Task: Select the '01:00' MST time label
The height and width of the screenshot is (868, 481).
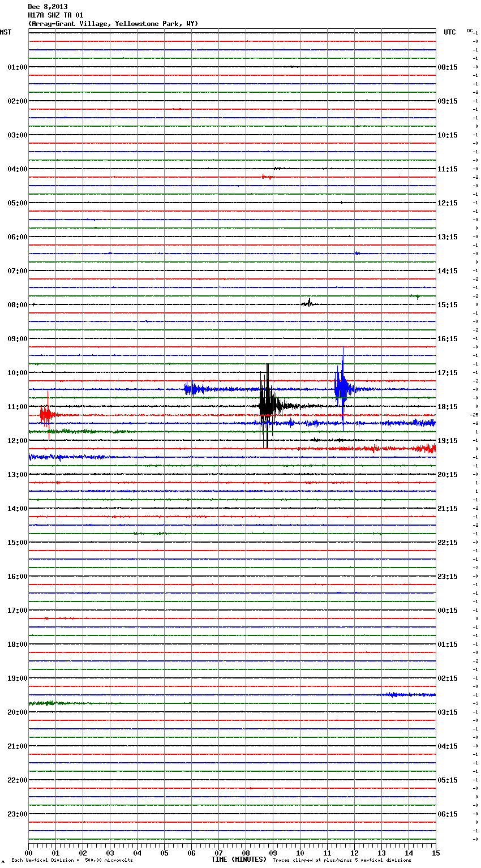Action: tap(18, 67)
